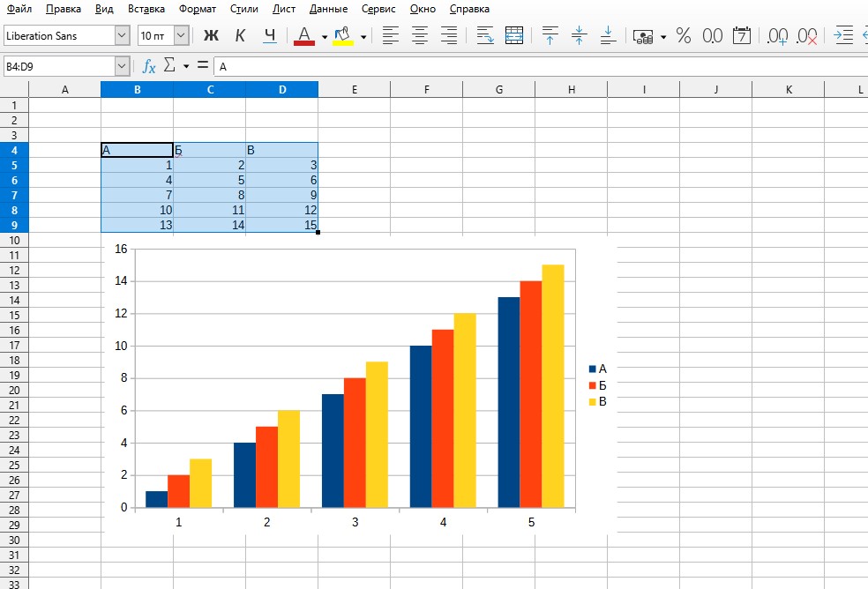Viewport: 868px width, 589px height.
Task: Select column E by its header
Action: coord(355,89)
